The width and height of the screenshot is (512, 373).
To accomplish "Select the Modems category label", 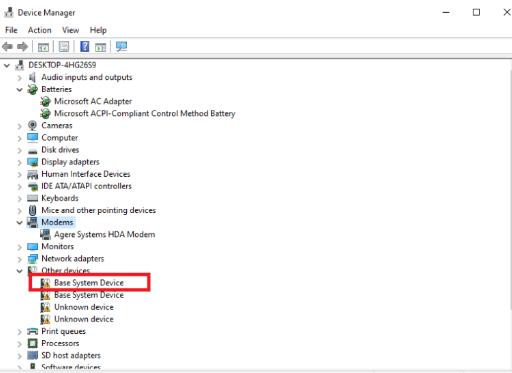I will click(x=57, y=222).
